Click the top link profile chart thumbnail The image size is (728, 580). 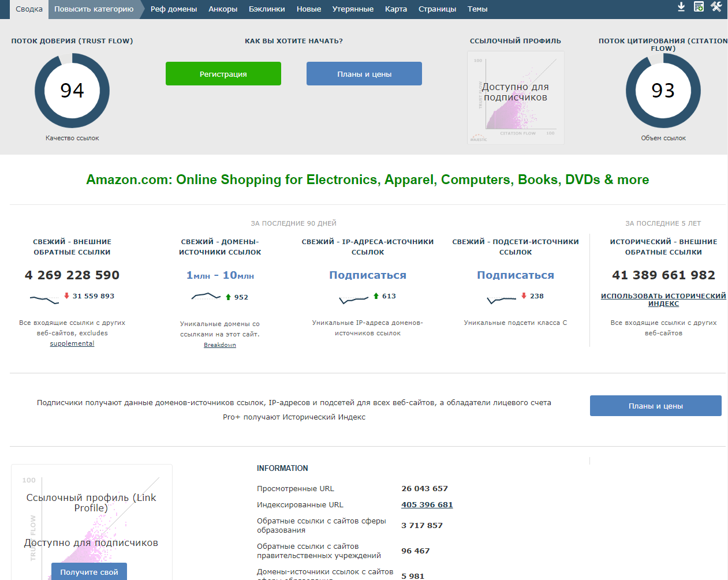[x=516, y=98]
